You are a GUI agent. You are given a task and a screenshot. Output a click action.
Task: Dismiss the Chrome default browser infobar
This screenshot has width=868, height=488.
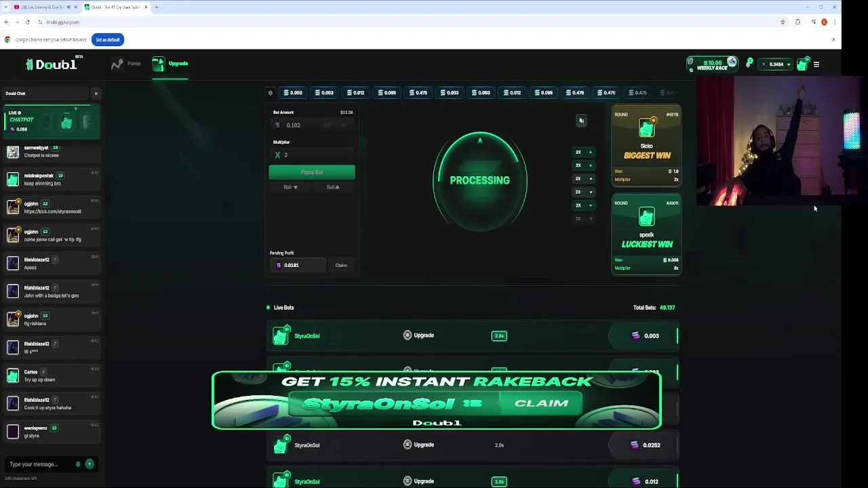(x=833, y=40)
